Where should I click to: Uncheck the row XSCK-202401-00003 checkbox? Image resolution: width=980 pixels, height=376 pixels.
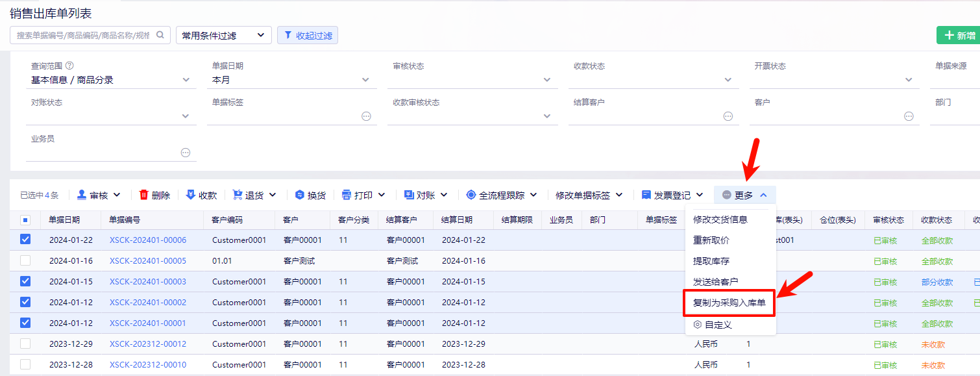pyautogui.click(x=25, y=281)
